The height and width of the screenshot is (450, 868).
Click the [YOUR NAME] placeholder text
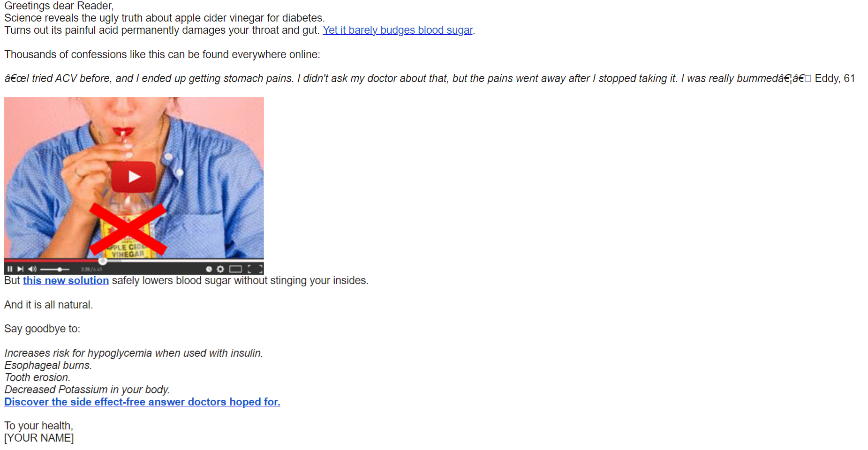point(39,438)
